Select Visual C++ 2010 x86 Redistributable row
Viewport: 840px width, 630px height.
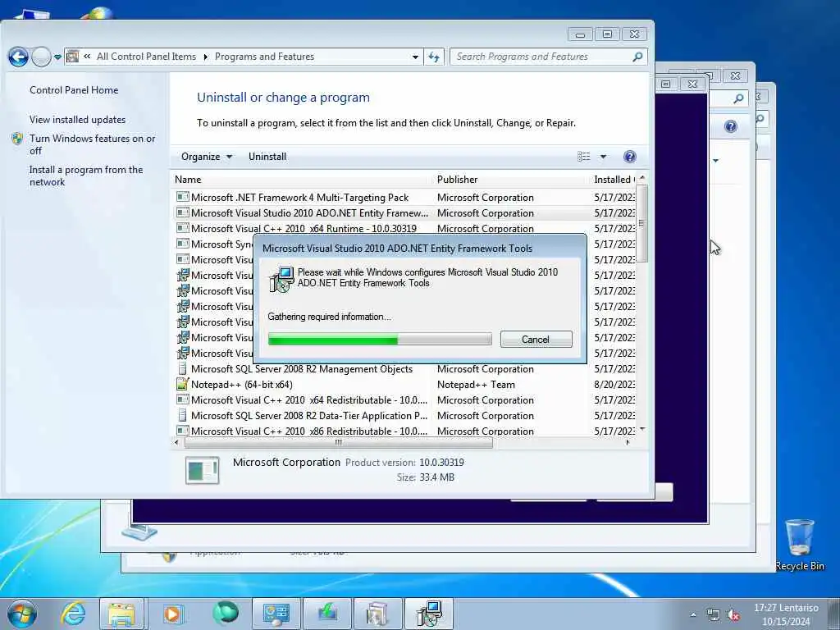point(404,431)
